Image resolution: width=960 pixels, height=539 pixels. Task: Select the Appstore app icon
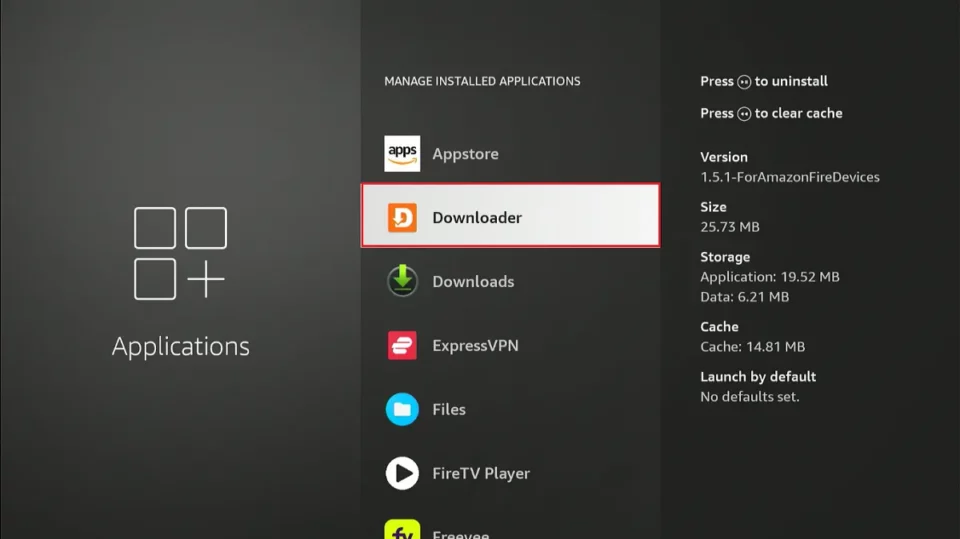[x=402, y=154]
